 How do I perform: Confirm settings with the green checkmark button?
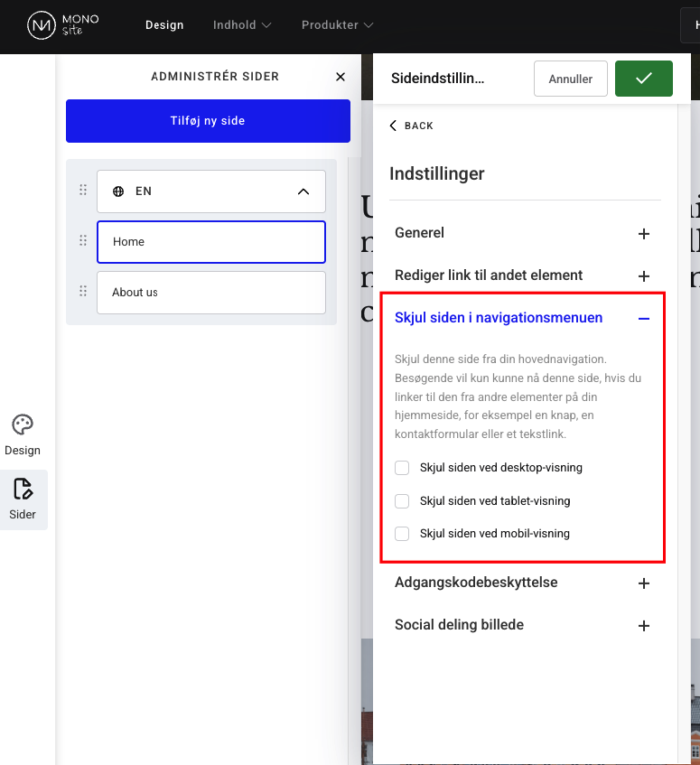[643, 79]
